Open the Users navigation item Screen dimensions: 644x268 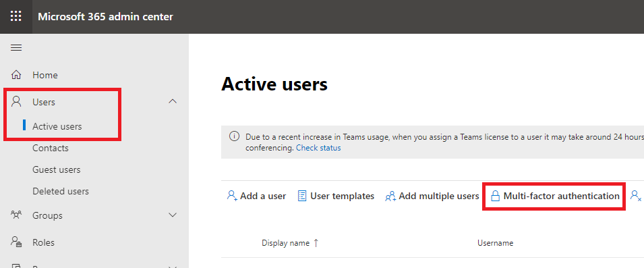point(44,101)
